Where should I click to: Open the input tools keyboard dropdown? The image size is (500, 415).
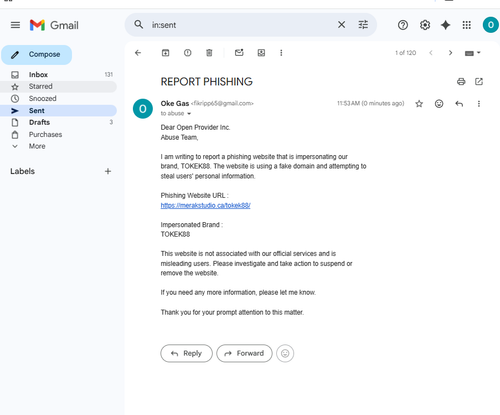(x=472, y=53)
